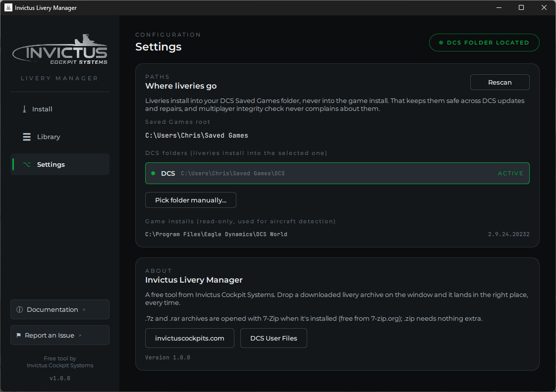Select the active DCS folder row
The height and width of the screenshot is (392, 556).
point(337,173)
